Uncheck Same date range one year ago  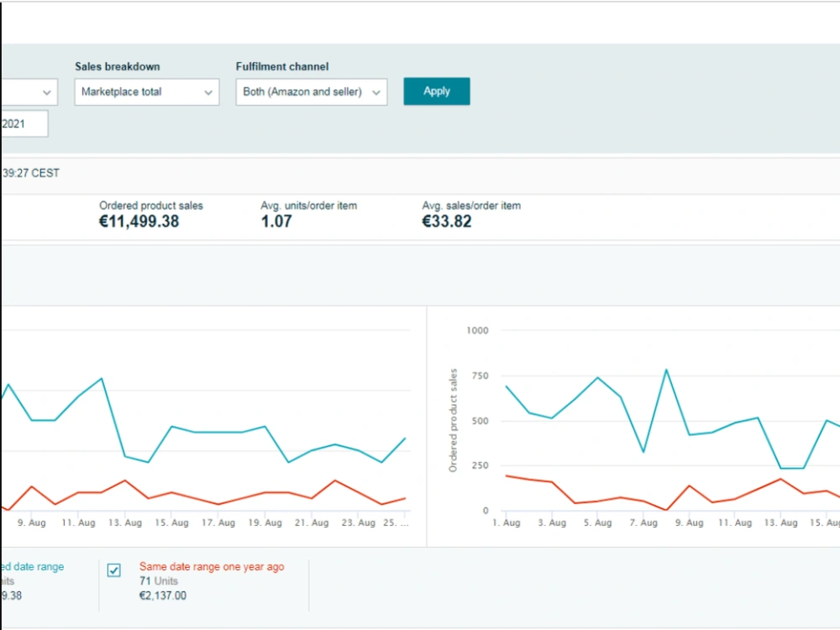pyautogui.click(x=113, y=570)
